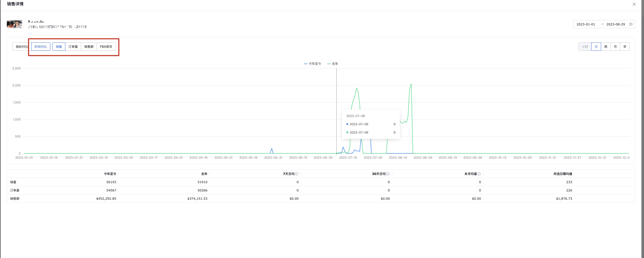Viewport: 644px width, 258px height.
Task: Switch metric to 订单量
Action: tap(73, 47)
